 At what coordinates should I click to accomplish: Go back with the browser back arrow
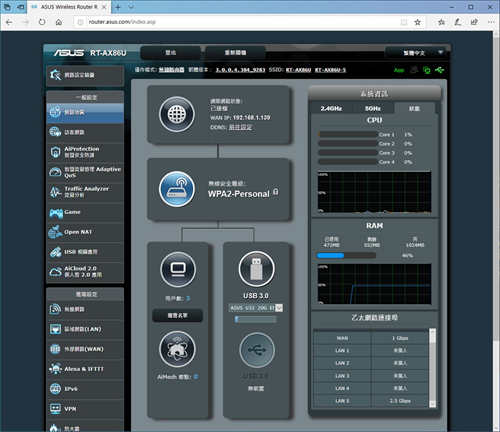click(x=9, y=22)
